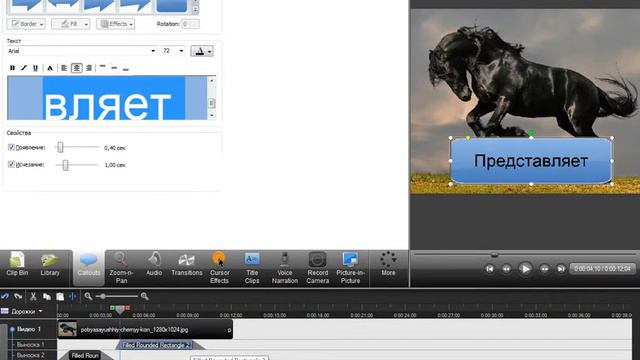Viewport: 640px width, 360px height.
Task: Open the Arial font family dropdown
Action: 153,51
